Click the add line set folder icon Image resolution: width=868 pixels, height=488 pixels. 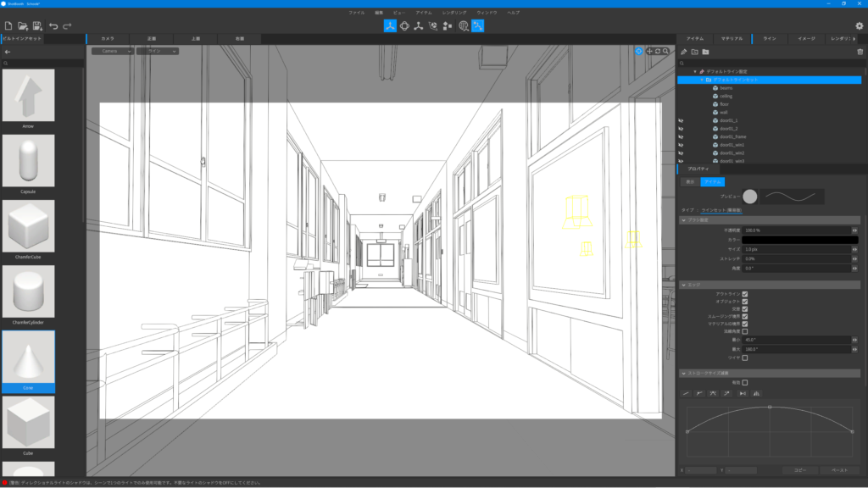(x=695, y=52)
